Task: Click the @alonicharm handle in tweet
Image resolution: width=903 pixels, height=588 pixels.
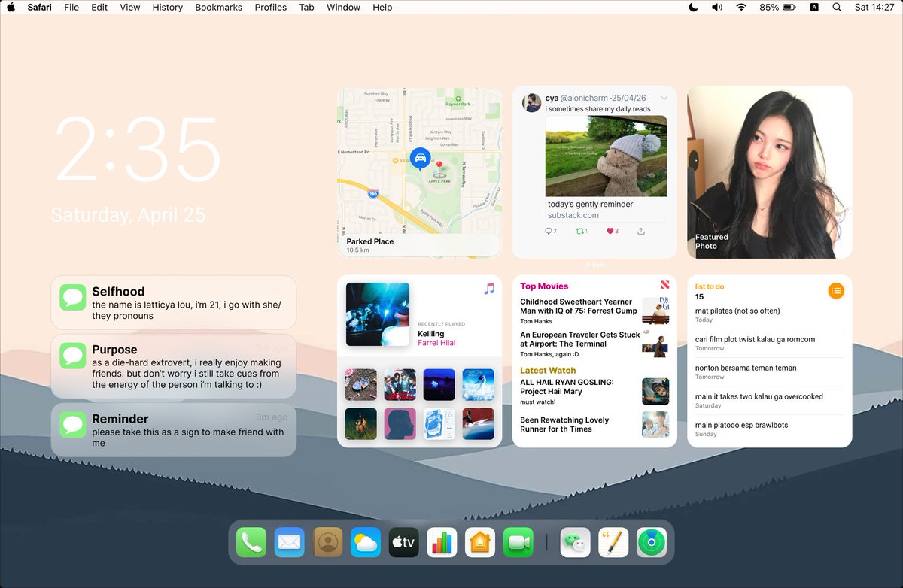Action: click(x=585, y=99)
